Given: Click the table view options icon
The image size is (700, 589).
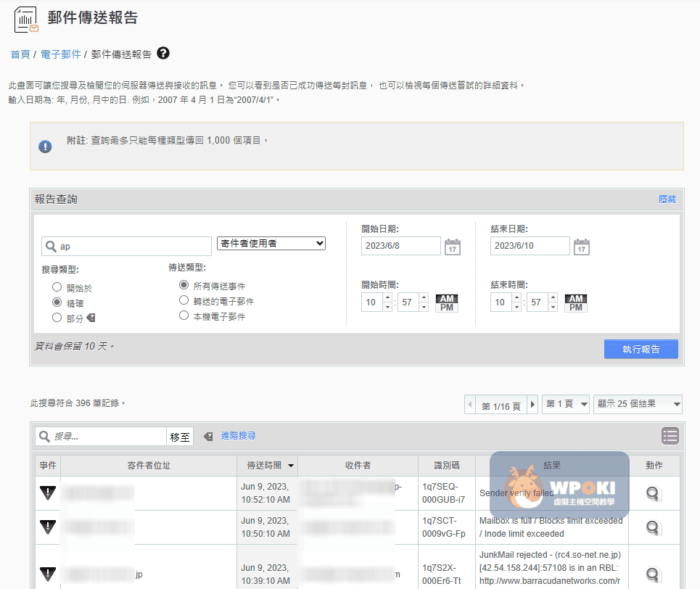Looking at the screenshot, I should 670,436.
